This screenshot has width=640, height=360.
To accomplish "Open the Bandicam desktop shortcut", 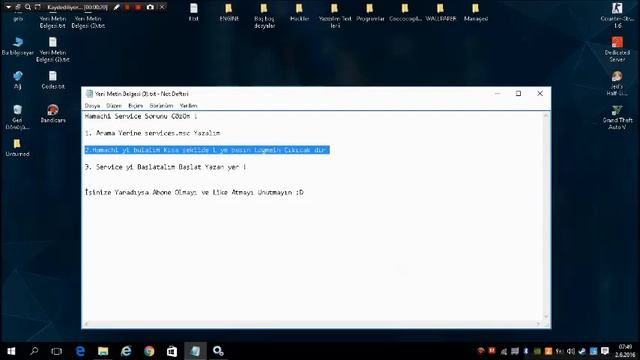I will [53, 114].
